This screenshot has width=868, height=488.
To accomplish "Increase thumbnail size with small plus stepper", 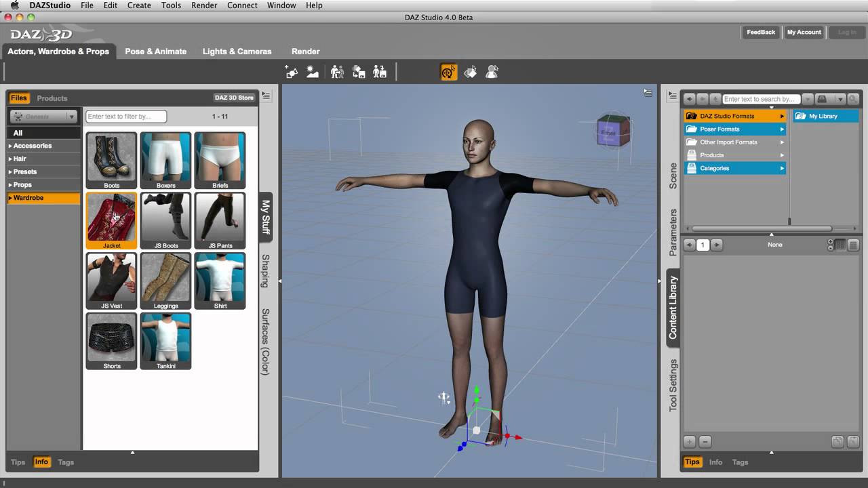I will (831, 242).
